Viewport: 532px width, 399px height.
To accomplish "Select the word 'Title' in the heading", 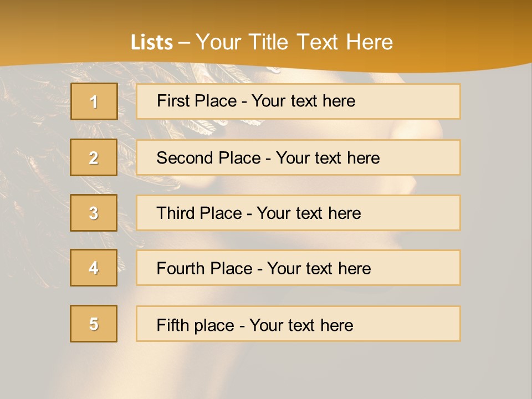I will (x=268, y=42).
